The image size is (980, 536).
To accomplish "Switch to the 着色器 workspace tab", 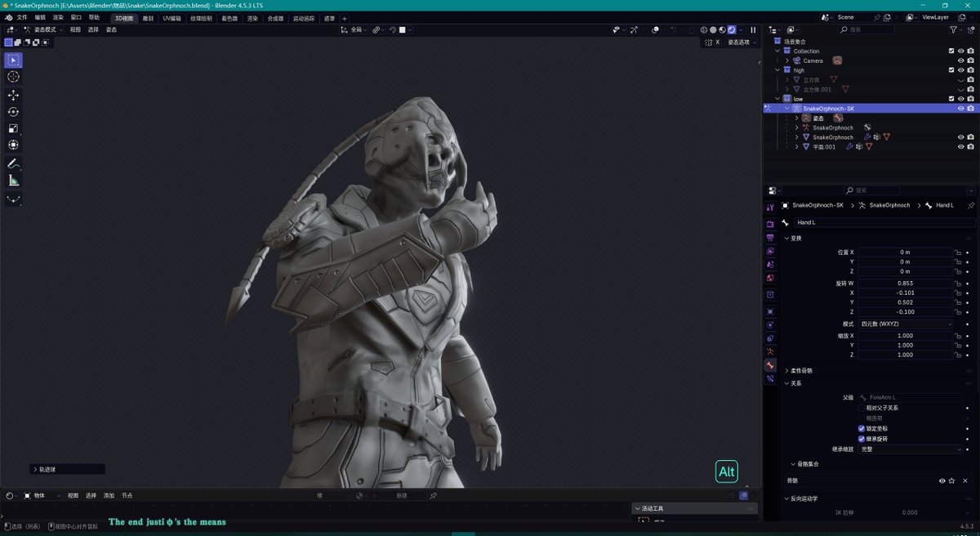I will [x=229, y=17].
